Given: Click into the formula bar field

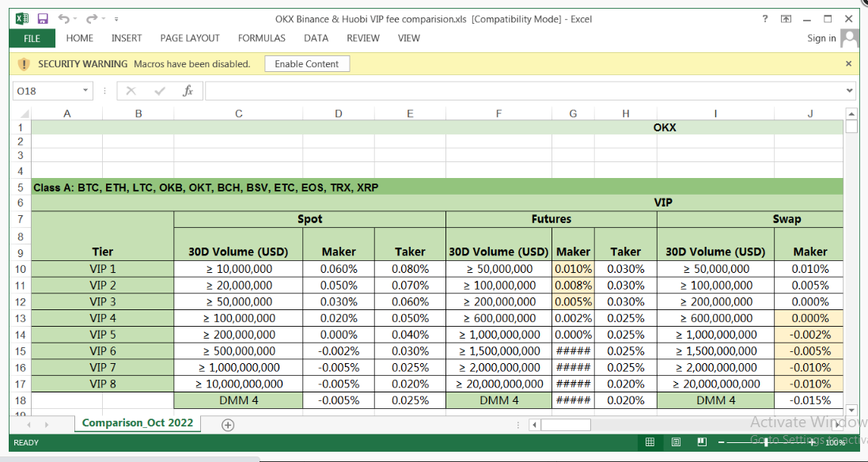Looking at the screenshot, I should [x=525, y=91].
